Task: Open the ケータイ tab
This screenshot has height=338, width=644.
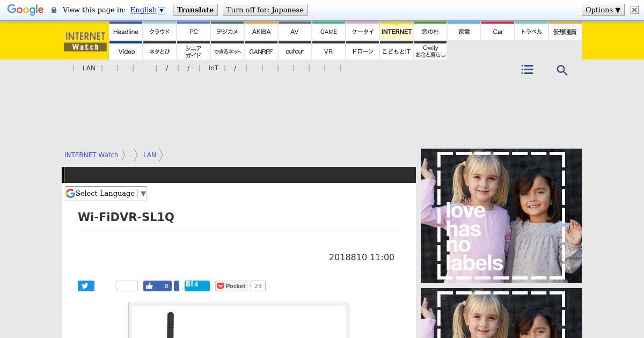Action: 362,31
